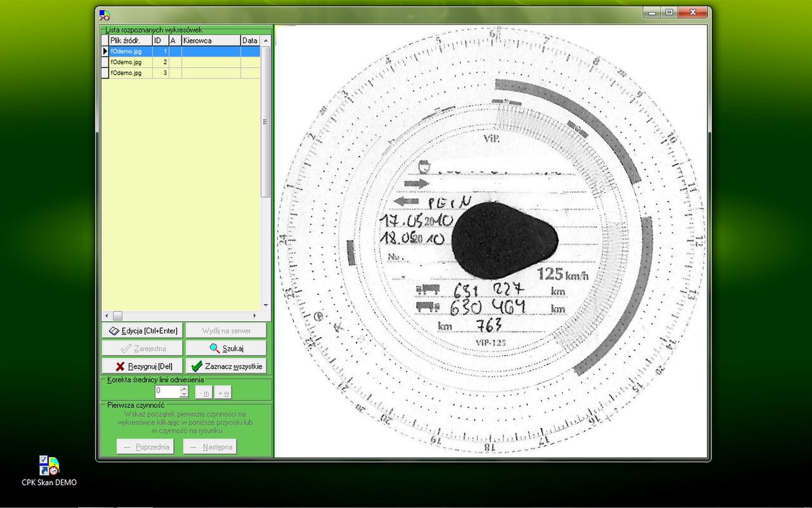Click the disabled Wyślij na serwer button
The height and width of the screenshot is (508, 812).
(x=226, y=331)
